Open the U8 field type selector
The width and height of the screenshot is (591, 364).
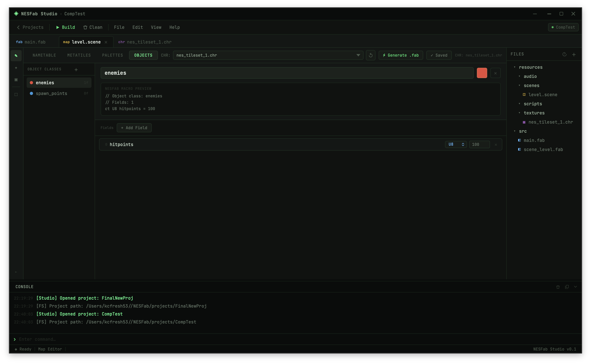click(456, 144)
